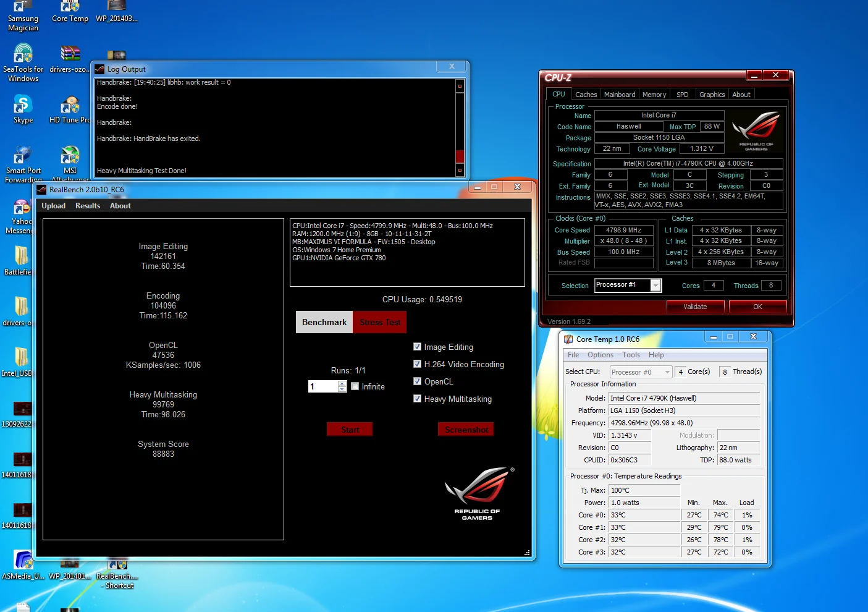Viewport: 868px width, 612px height.
Task: Select the Smart Port Forwarding desktop icon
Action: pyautogui.click(x=23, y=164)
